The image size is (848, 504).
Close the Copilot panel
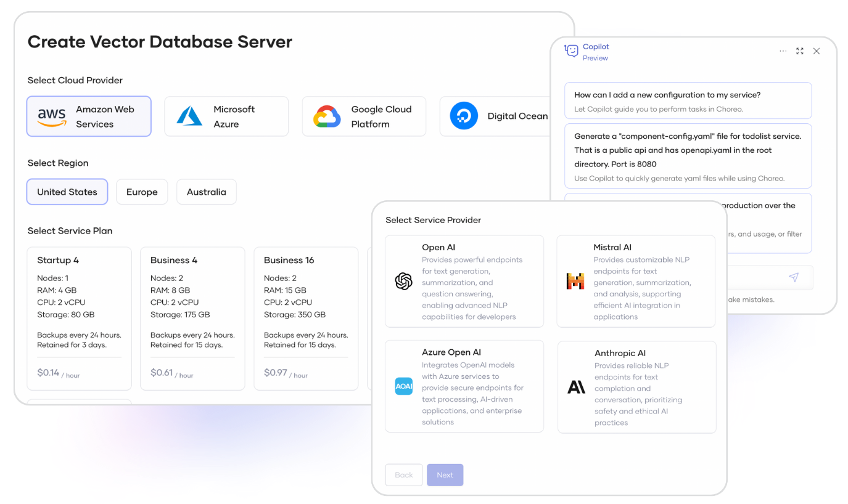tap(817, 51)
